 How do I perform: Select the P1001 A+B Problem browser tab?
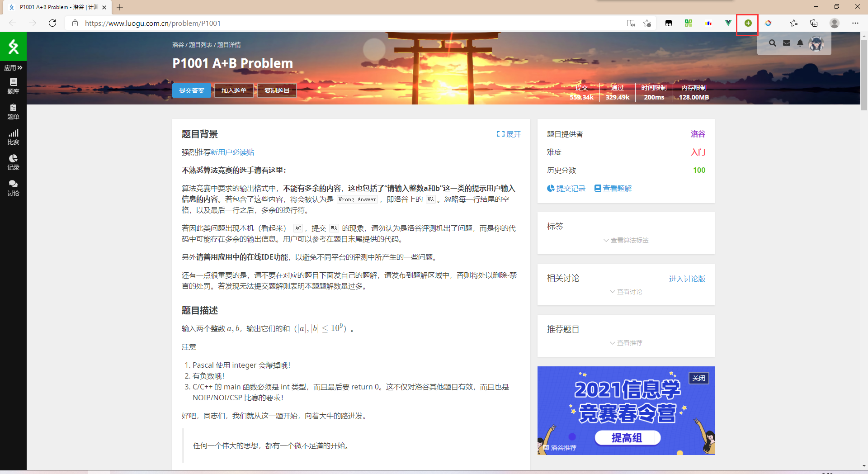click(x=58, y=7)
